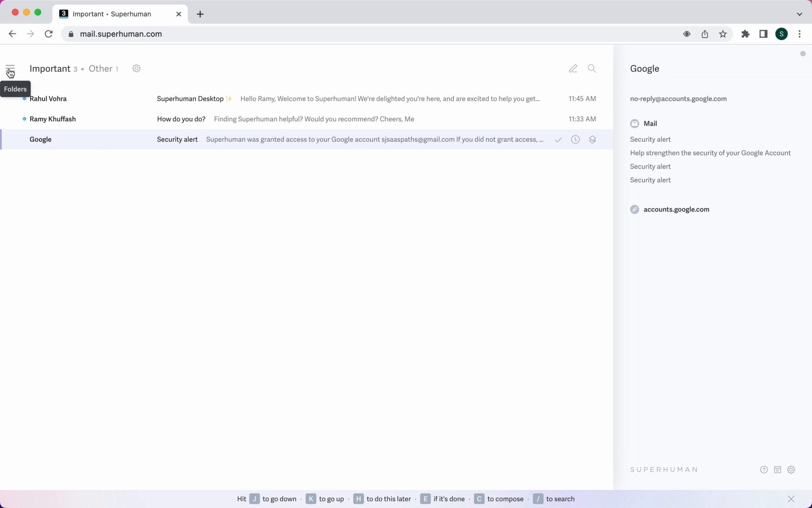The width and height of the screenshot is (812, 508).
Task: Open search with the magnifier icon
Action: pos(592,68)
